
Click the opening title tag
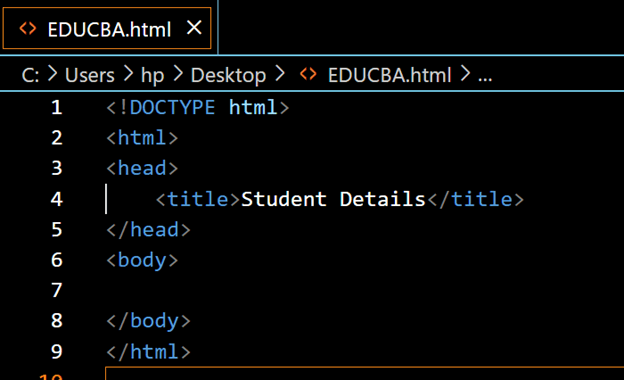pos(198,199)
